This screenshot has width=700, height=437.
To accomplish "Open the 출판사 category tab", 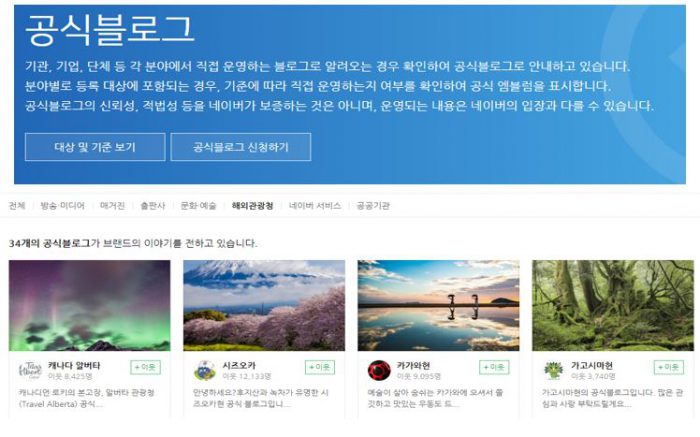I will pyautogui.click(x=153, y=206).
